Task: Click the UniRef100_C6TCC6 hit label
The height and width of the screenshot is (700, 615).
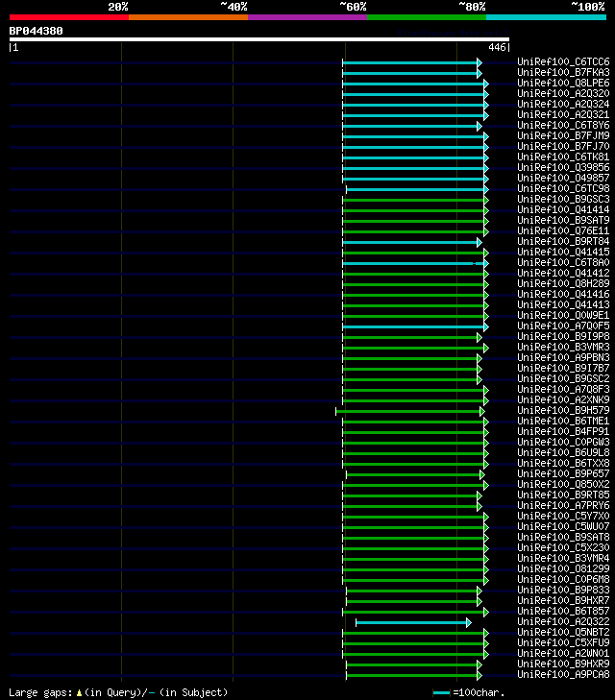Action: [563, 61]
